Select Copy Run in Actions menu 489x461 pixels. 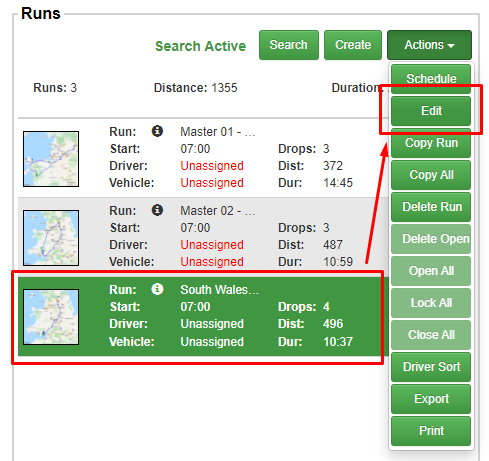coord(431,143)
